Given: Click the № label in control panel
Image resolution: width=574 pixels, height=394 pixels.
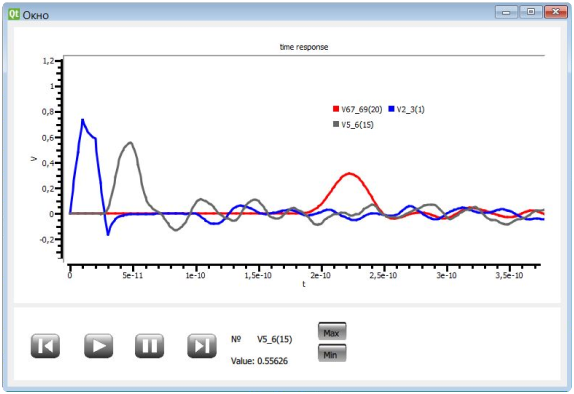Looking at the screenshot, I should [236, 339].
